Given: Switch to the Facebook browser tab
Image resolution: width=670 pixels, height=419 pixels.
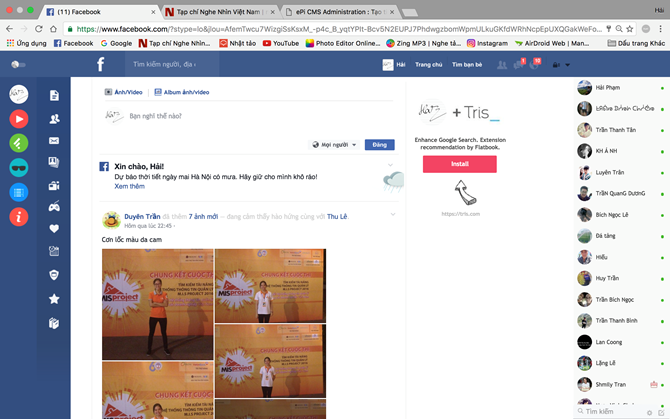Looking at the screenshot, I should (x=100, y=12).
